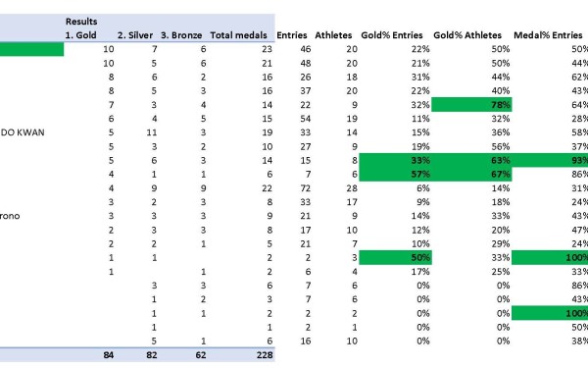Click the Results header cell

tap(81, 22)
